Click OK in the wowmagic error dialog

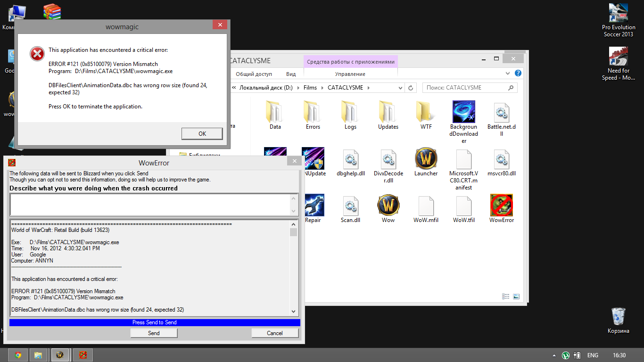[x=202, y=133]
